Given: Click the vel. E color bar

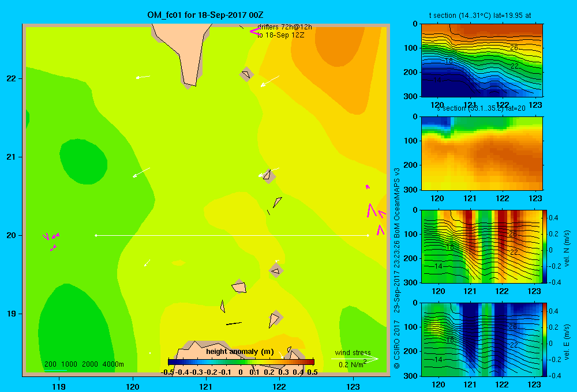Looking at the screenshot, I should [x=545, y=339].
